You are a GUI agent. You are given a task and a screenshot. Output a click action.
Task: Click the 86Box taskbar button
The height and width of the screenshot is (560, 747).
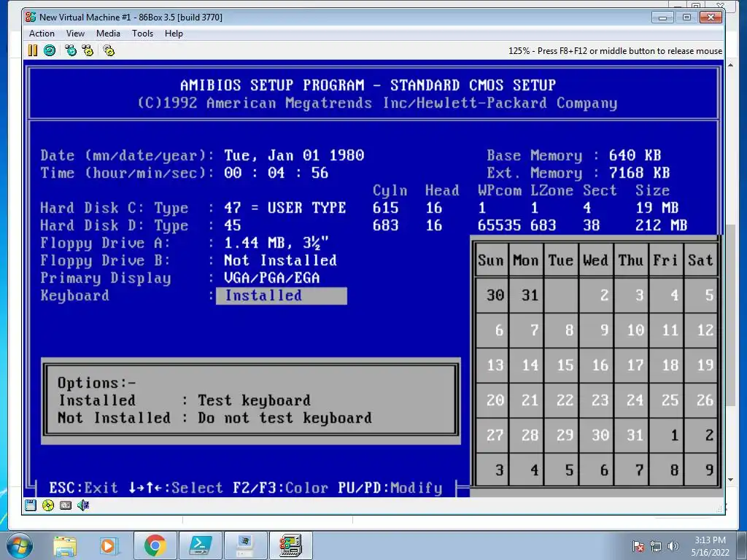[x=291, y=545]
